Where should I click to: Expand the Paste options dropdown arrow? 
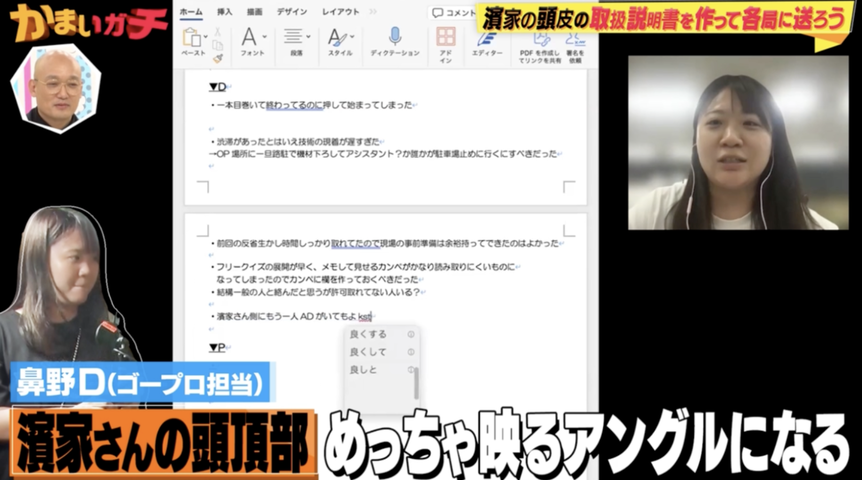206,37
